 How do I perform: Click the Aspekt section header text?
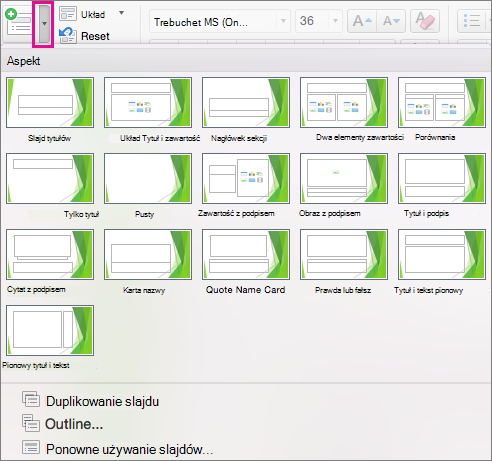23,61
